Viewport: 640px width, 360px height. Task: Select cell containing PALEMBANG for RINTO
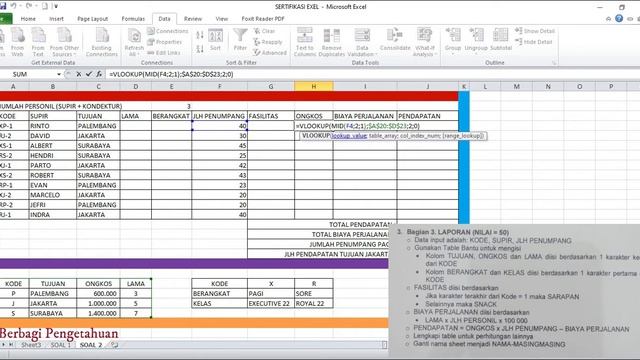tap(98, 126)
